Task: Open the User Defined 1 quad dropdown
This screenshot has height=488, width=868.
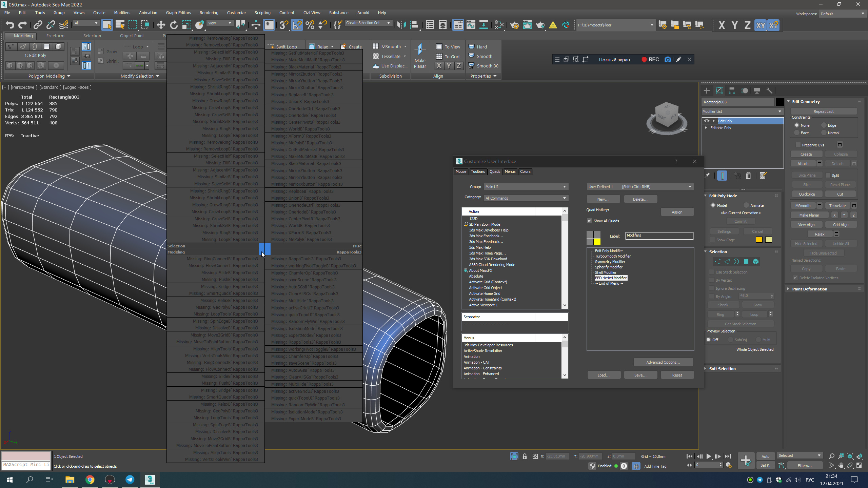Action: (640, 187)
